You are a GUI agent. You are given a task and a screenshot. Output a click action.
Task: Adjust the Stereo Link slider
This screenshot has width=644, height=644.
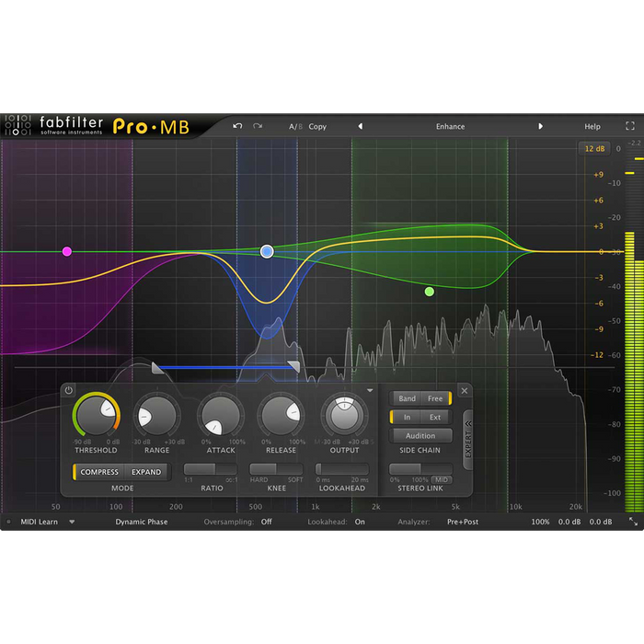420,468
